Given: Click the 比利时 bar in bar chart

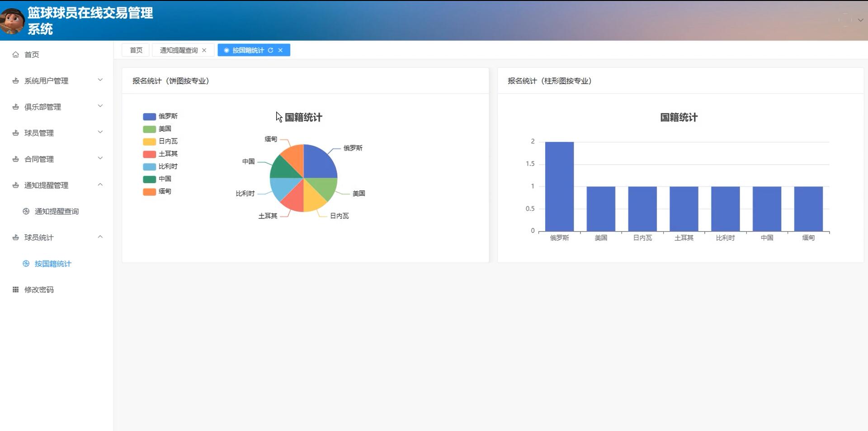Looking at the screenshot, I should click(x=725, y=208).
